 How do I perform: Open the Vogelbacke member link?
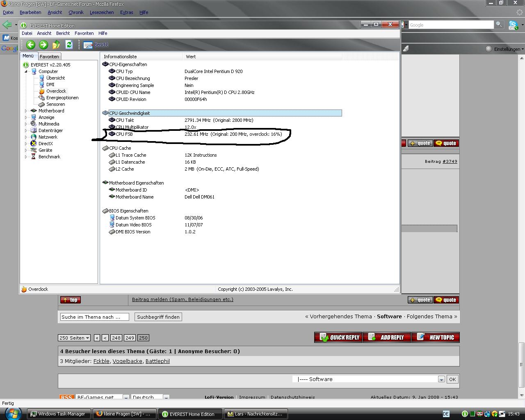(x=127, y=361)
